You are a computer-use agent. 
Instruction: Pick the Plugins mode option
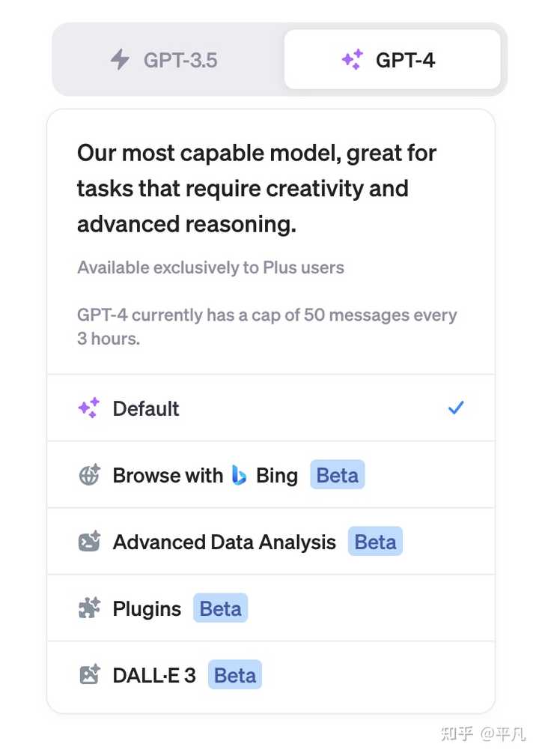147,608
